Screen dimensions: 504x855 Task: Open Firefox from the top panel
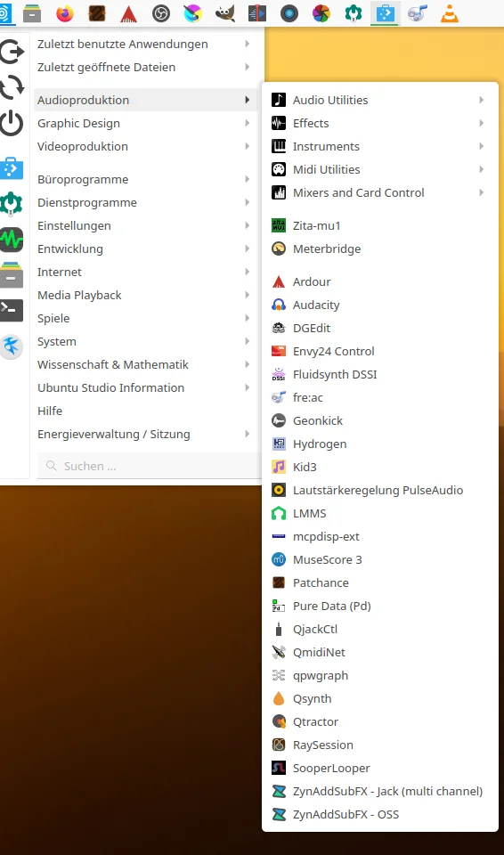pyautogui.click(x=65, y=13)
